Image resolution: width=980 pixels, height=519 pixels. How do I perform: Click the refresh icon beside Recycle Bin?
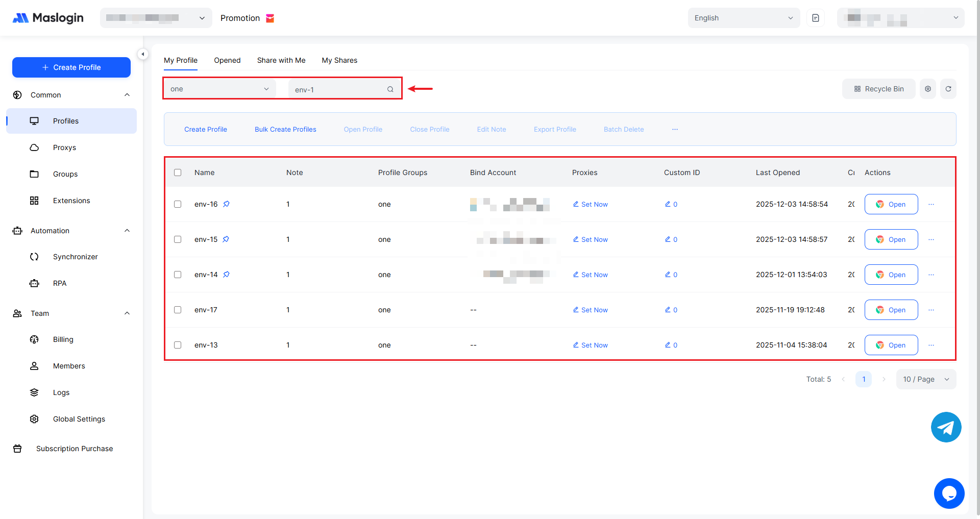click(948, 89)
